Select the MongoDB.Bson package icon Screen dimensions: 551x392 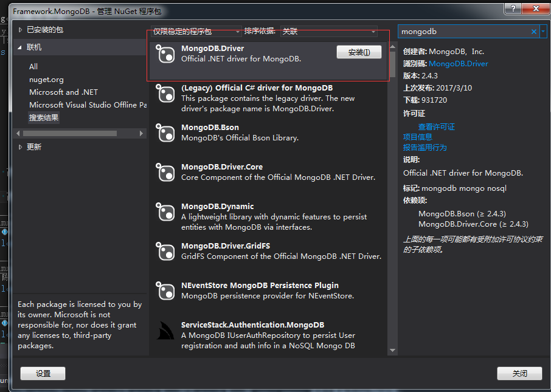click(x=165, y=133)
